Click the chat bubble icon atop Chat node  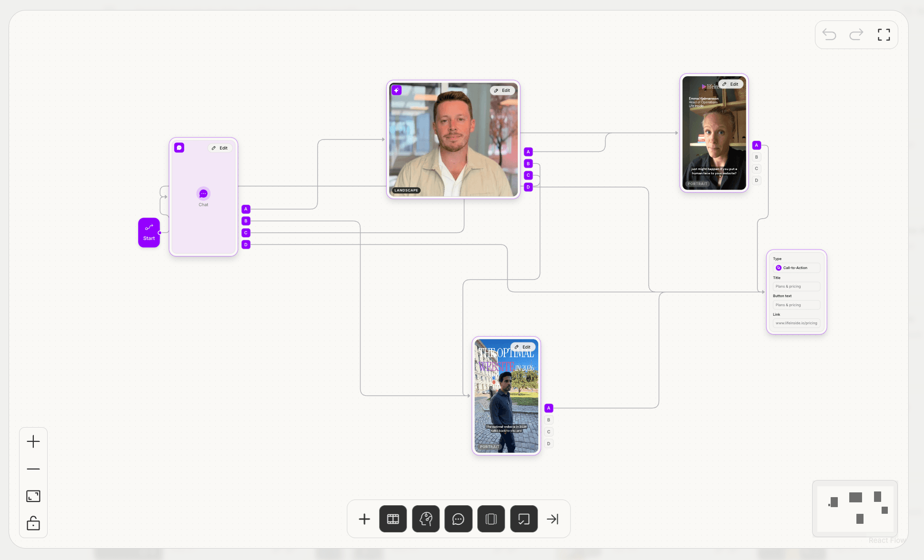click(179, 148)
